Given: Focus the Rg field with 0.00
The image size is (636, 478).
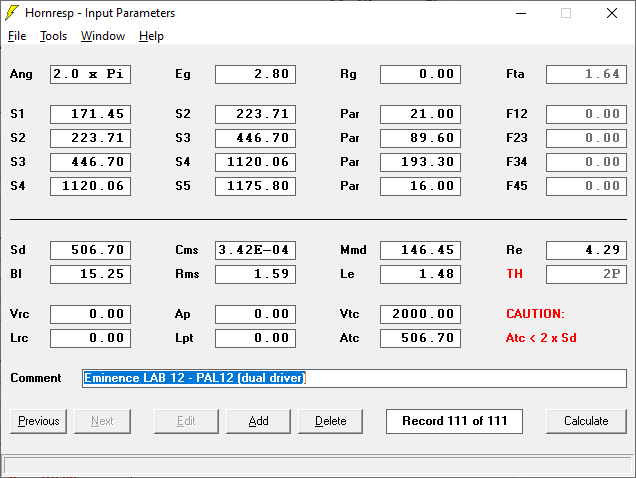Looking at the screenshot, I should [420, 74].
